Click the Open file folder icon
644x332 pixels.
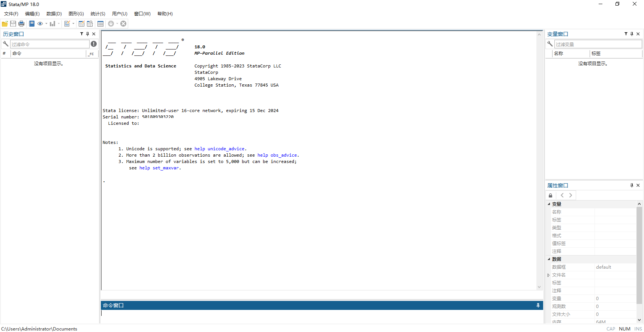[x=5, y=24]
